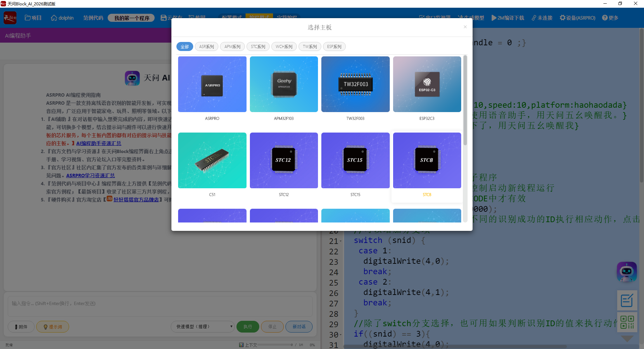Open the QR code icon

(627, 322)
